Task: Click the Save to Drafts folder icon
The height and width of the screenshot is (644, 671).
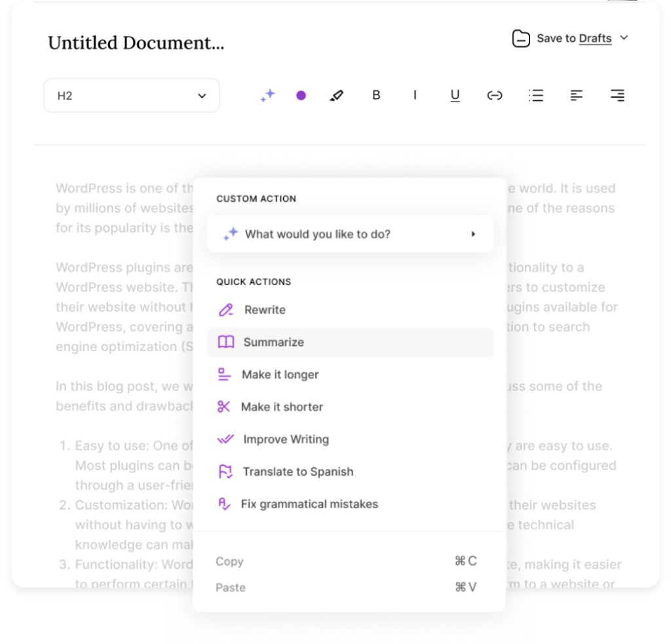Action: point(521,39)
